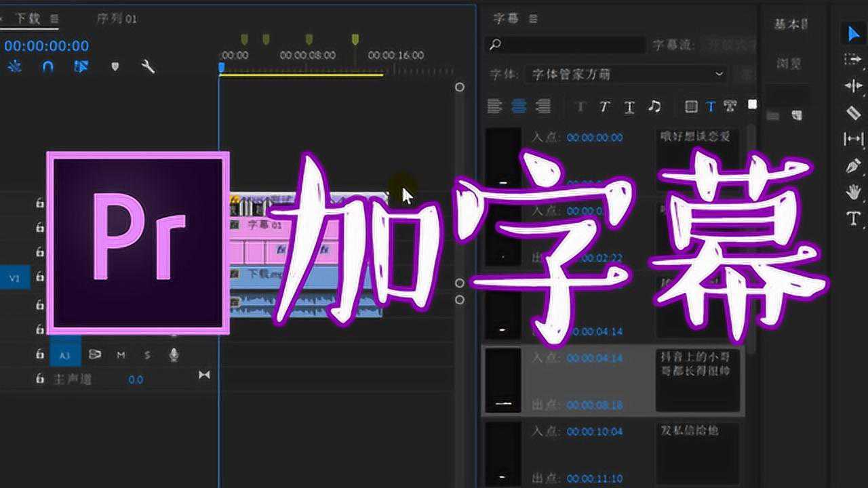Open the 字幕流 dropdown
Viewport: 868px width, 488px height.
pyautogui.click(x=728, y=45)
